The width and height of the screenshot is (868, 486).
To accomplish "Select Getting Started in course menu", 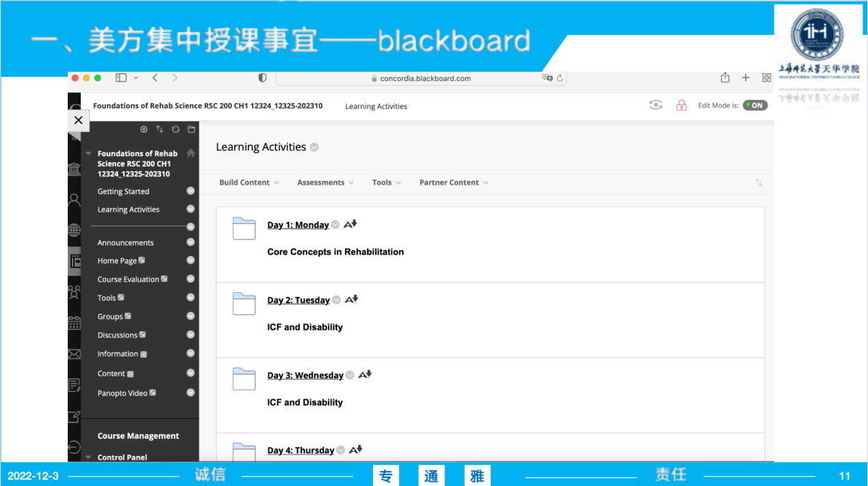I will click(123, 192).
